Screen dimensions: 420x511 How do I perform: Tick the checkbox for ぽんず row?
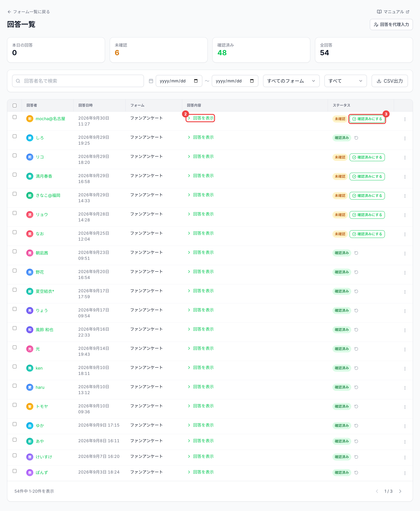tap(15, 471)
